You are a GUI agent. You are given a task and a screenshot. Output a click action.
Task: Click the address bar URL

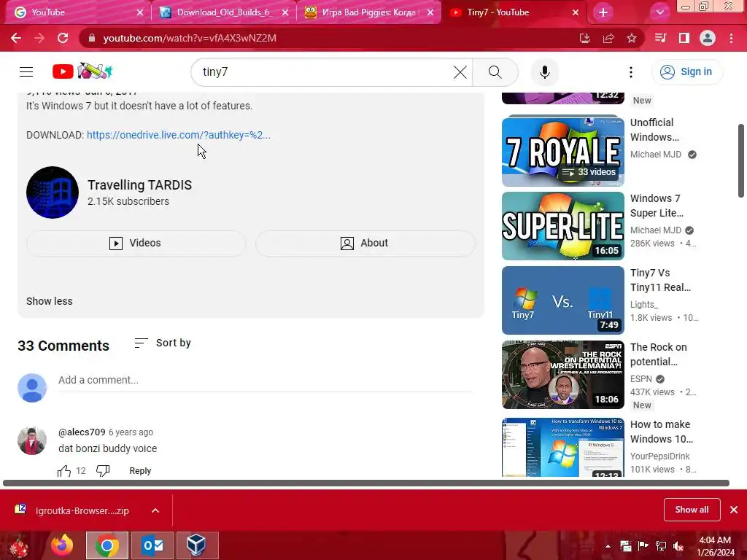[x=190, y=38]
